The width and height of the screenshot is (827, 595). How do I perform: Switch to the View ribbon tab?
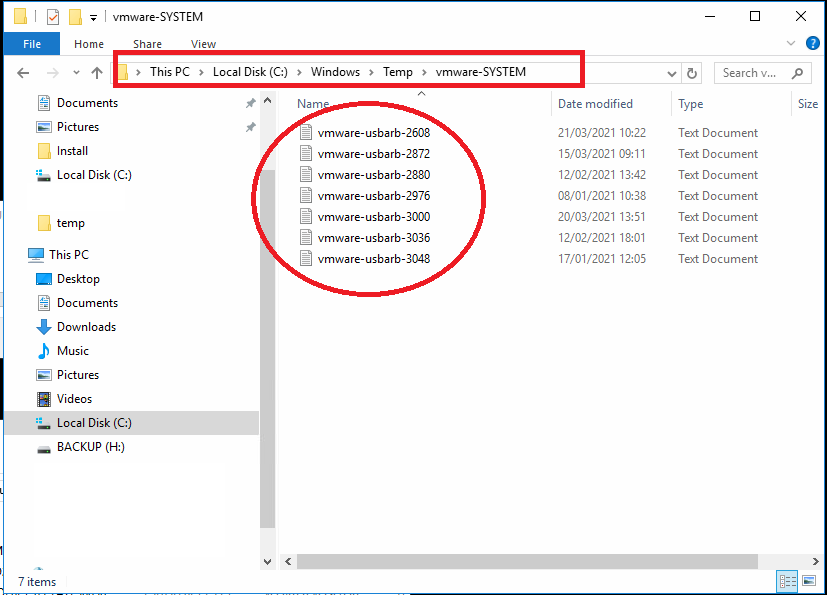[203, 44]
